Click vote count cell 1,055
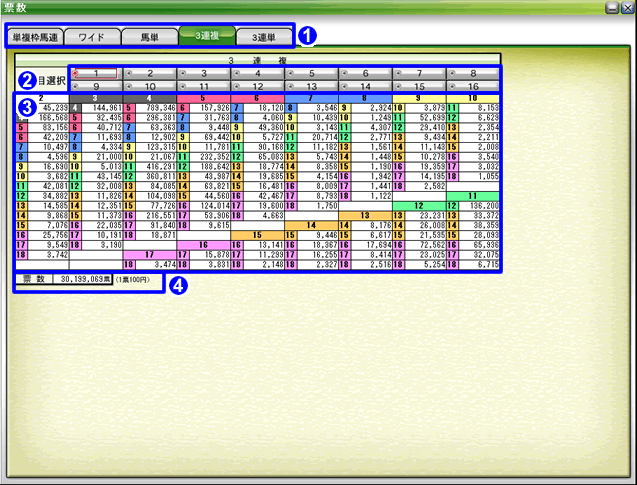This screenshot has width=637, height=485. tap(479, 176)
